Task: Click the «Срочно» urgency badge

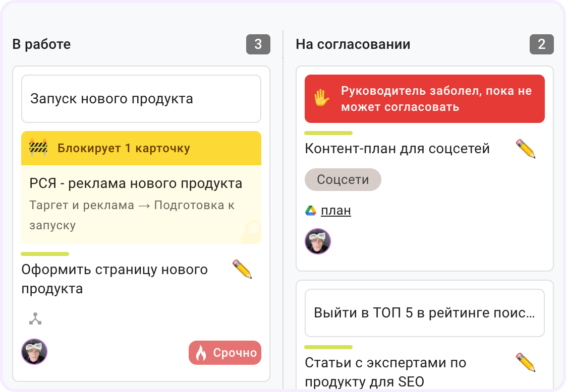Action: [x=225, y=353]
